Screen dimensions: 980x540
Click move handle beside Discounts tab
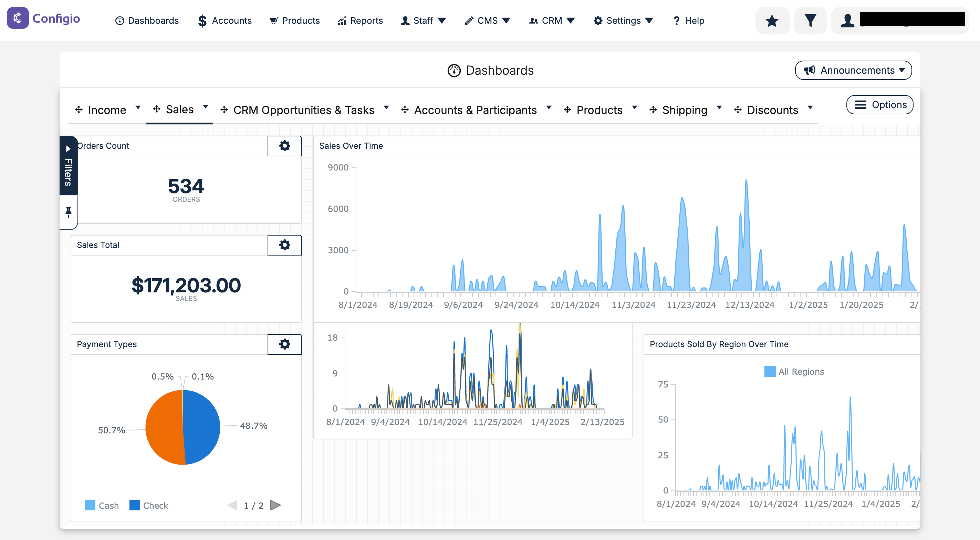coord(738,110)
